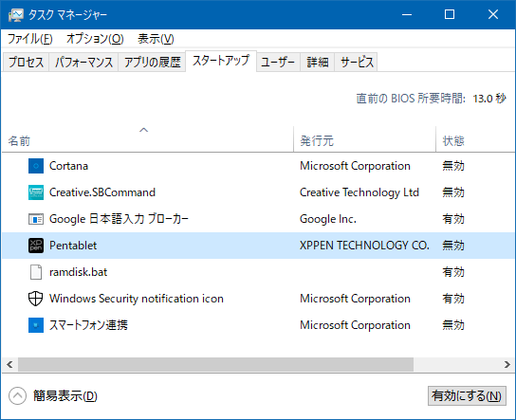Click the 13.0 秒 BIOS time value
The image size is (516, 420).
pos(489,99)
